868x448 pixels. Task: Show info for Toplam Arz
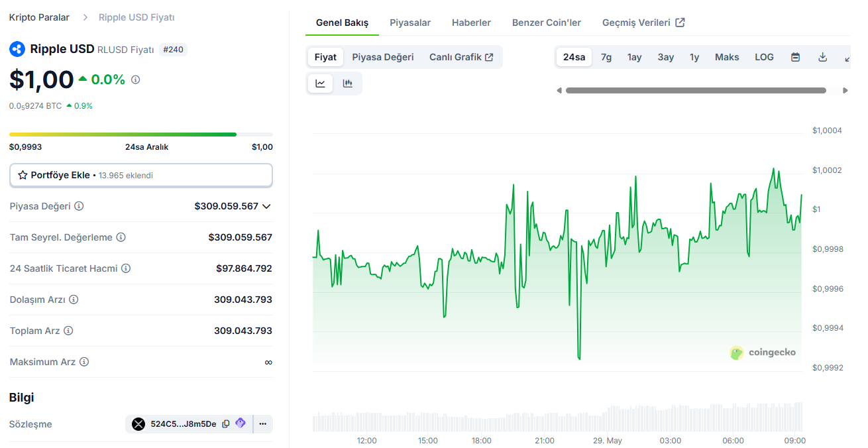(68, 331)
